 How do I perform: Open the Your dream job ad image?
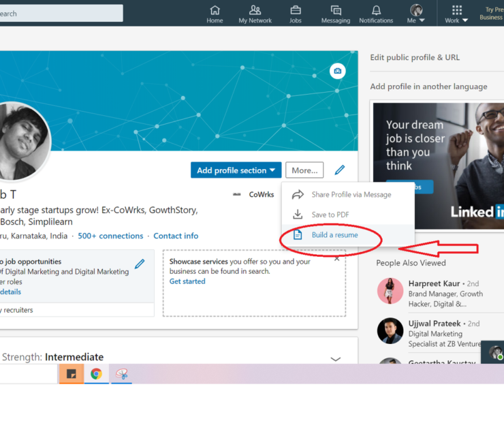tap(439, 166)
